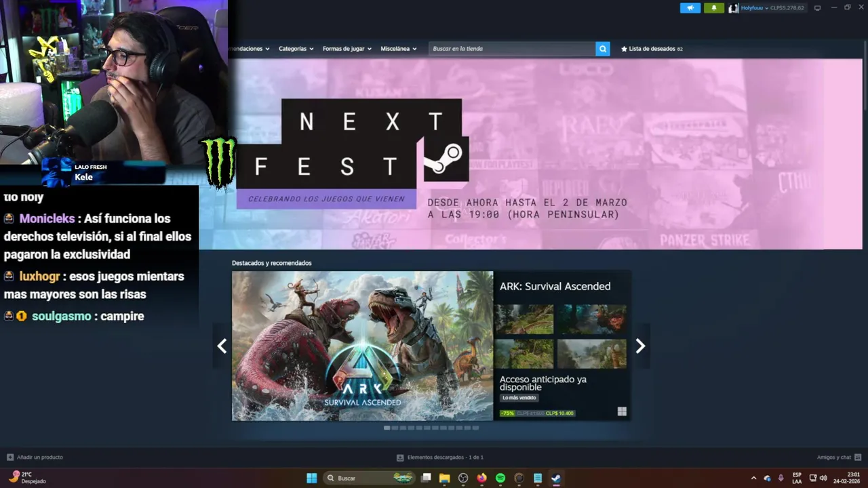868x488 pixels.
Task: Click the Steam icon on the taskbar
Action: (556, 478)
